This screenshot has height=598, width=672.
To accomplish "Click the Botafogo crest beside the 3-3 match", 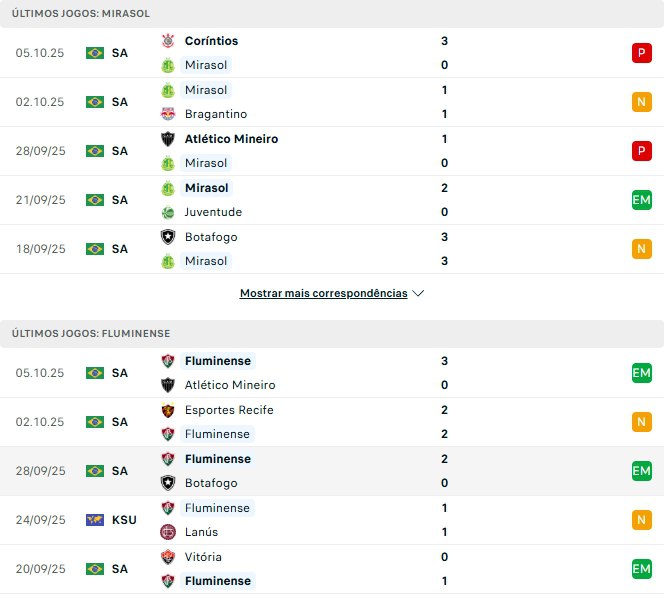I will tap(167, 237).
